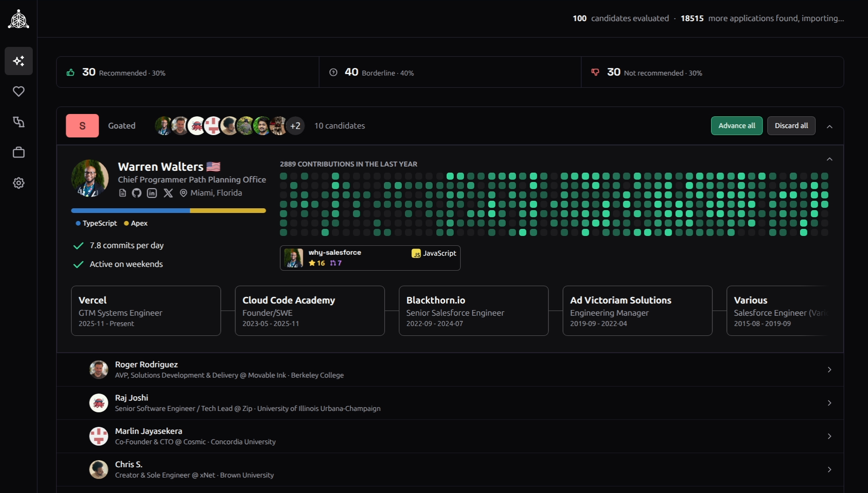
Task: Click Raj Joshi's avatar
Action: tap(99, 403)
